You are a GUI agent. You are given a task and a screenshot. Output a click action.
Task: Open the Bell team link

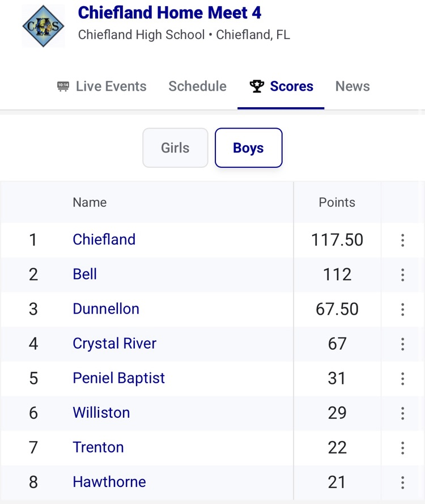[85, 274]
